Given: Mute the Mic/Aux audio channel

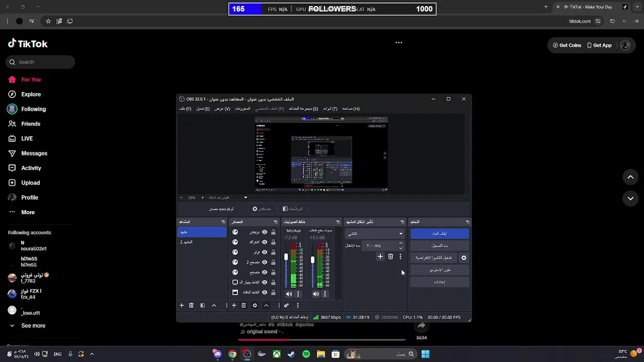Looking at the screenshot, I should 289,294.
